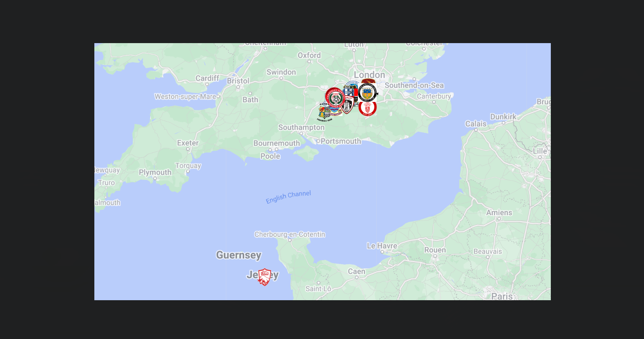Click the Guernsey island label

coord(239,255)
